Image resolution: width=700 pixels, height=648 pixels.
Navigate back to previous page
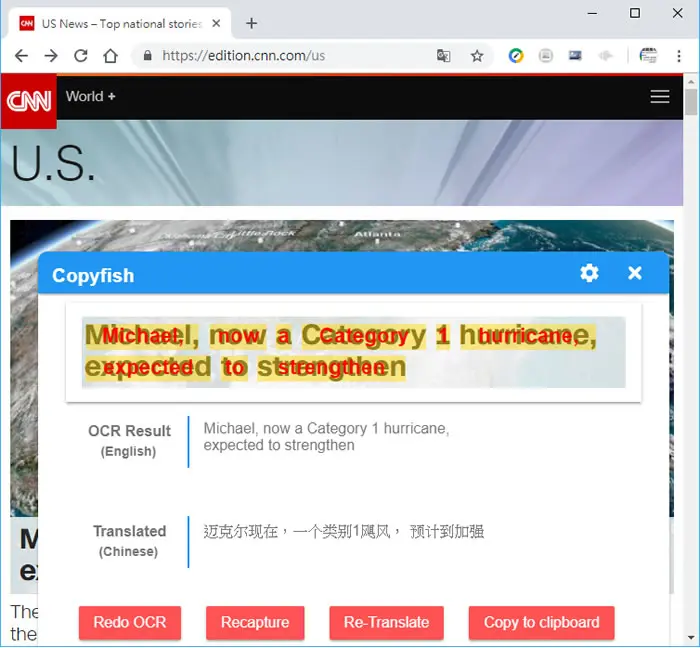coord(21,56)
